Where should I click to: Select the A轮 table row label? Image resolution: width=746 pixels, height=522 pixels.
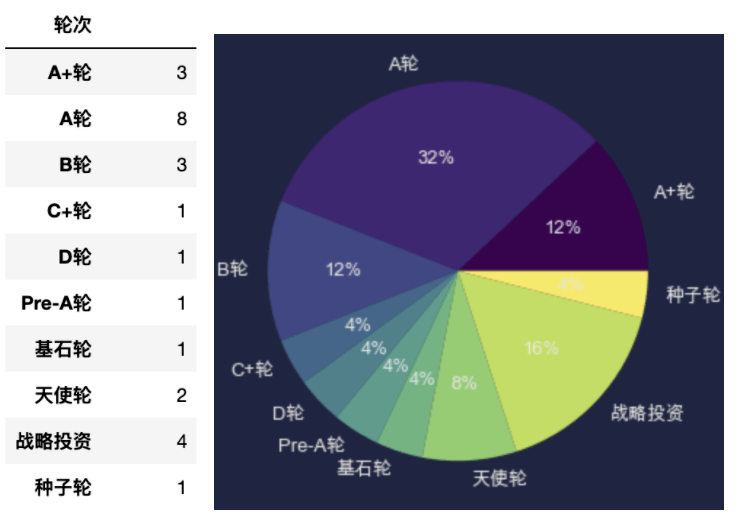point(75,118)
